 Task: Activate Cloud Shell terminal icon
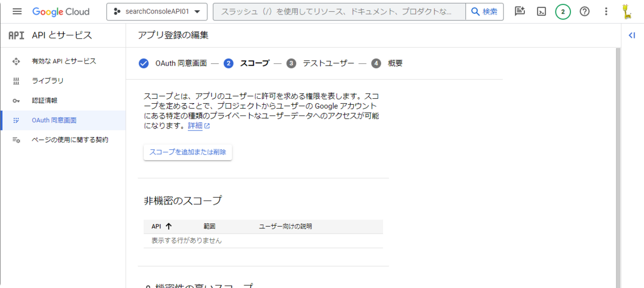point(541,11)
